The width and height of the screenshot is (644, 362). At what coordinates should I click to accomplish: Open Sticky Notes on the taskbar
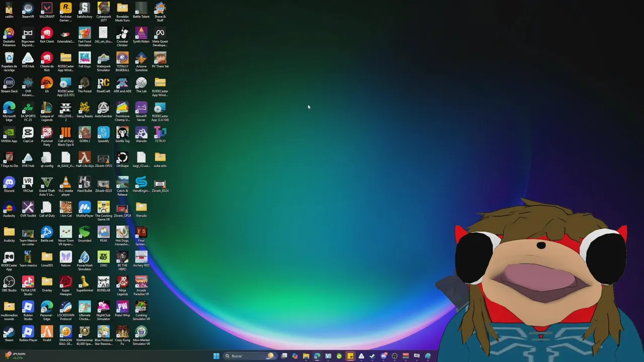pos(350,356)
